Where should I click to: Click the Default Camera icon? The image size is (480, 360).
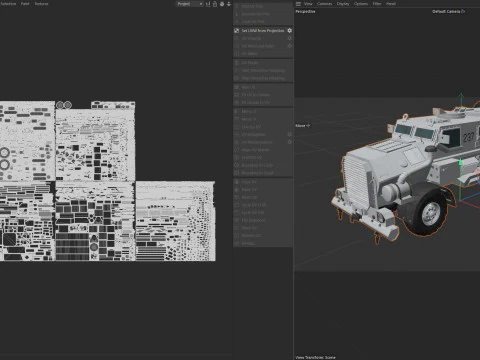point(463,11)
